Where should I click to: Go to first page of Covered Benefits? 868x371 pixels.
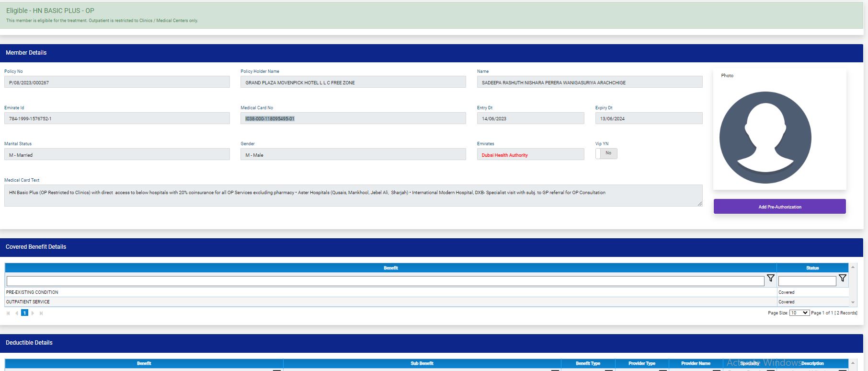pos(8,313)
